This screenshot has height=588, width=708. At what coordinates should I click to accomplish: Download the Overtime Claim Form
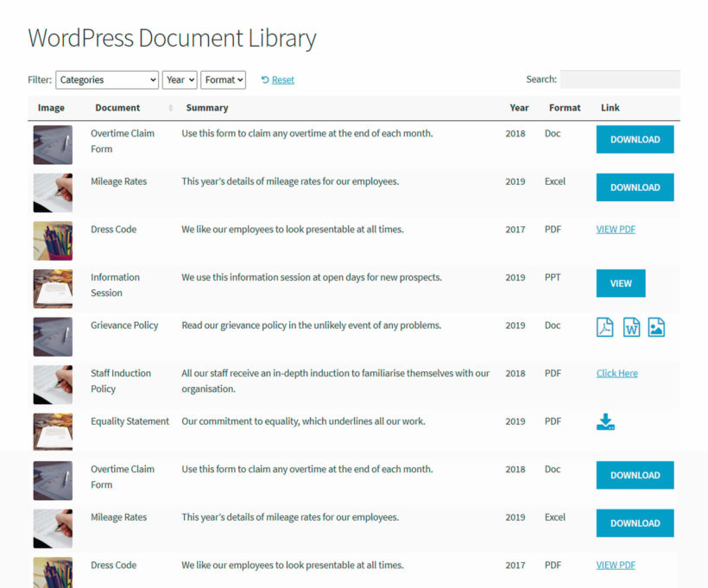click(x=635, y=139)
